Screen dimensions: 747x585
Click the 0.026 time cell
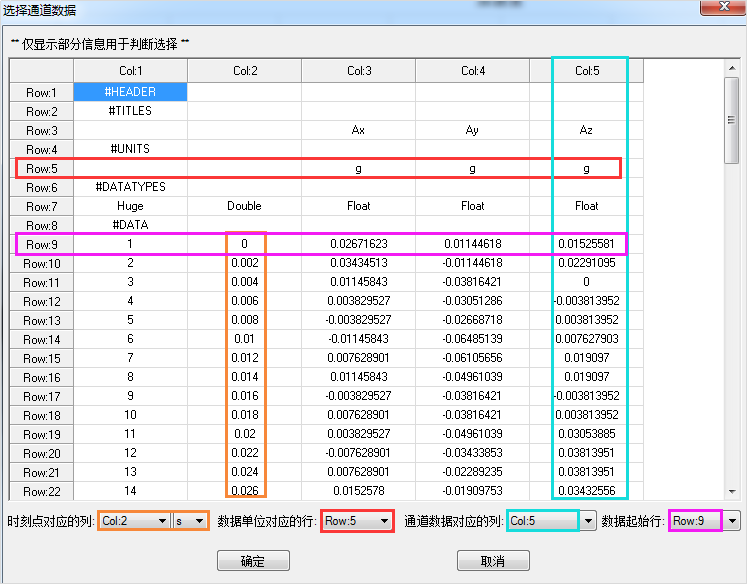click(x=244, y=491)
